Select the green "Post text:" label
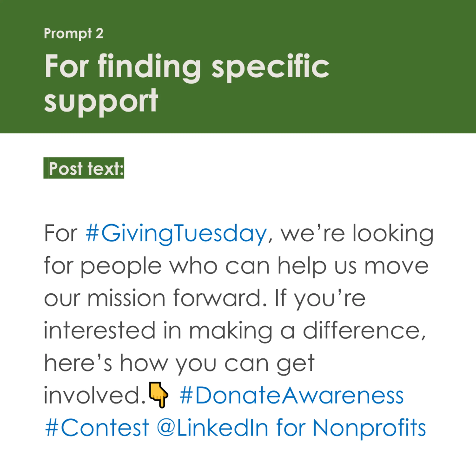This screenshot has width=476, height=476. (x=84, y=168)
